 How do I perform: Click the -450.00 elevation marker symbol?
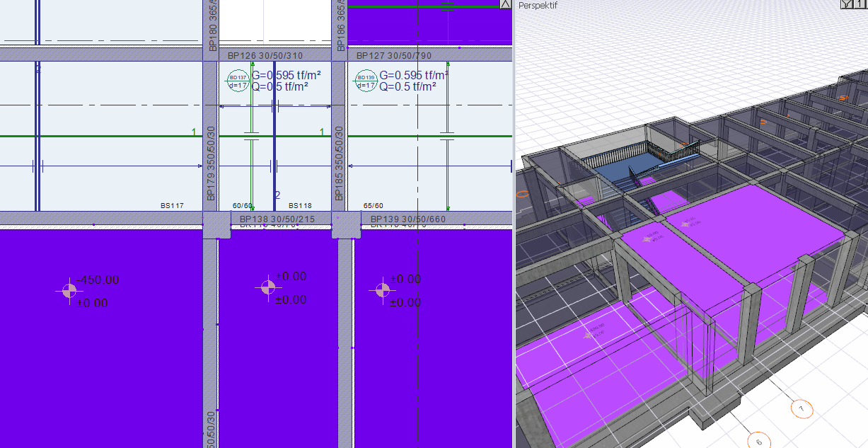click(69, 290)
